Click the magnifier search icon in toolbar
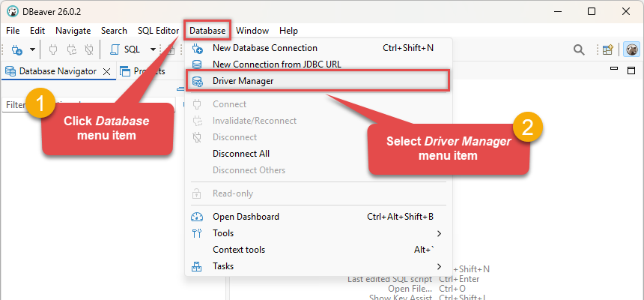Viewport: 644px width, 300px height. (x=579, y=49)
